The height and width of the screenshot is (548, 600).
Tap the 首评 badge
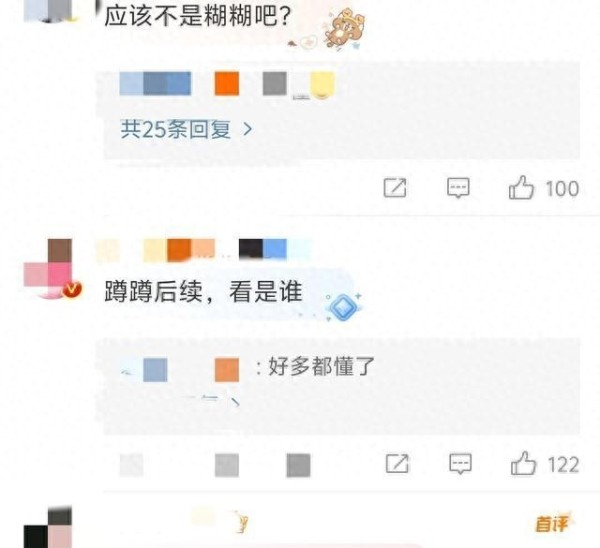coord(552,524)
